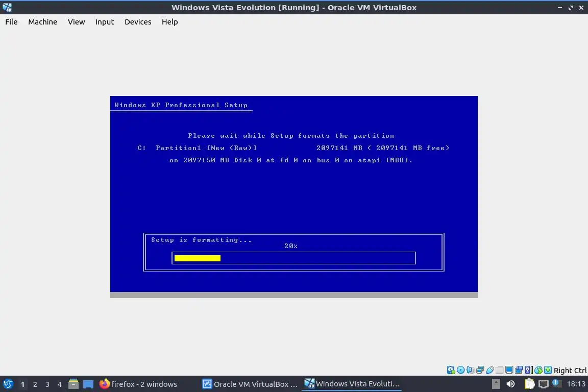Maximize the VirtualBox VM window
This screenshot has height=392, width=588.
(570, 8)
